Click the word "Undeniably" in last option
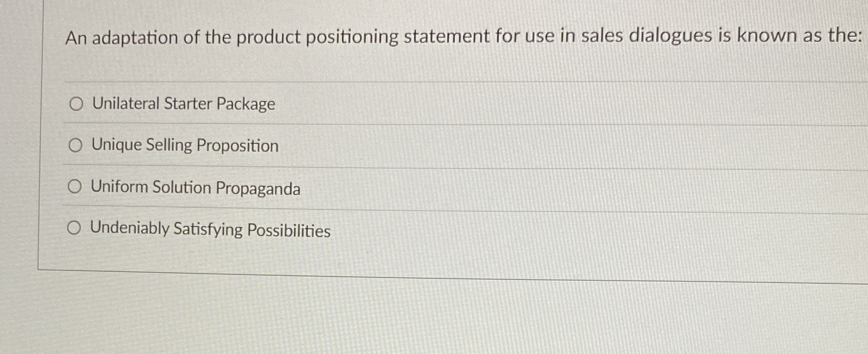The width and height of the screenshot is (868, 354). click(130, 228)
